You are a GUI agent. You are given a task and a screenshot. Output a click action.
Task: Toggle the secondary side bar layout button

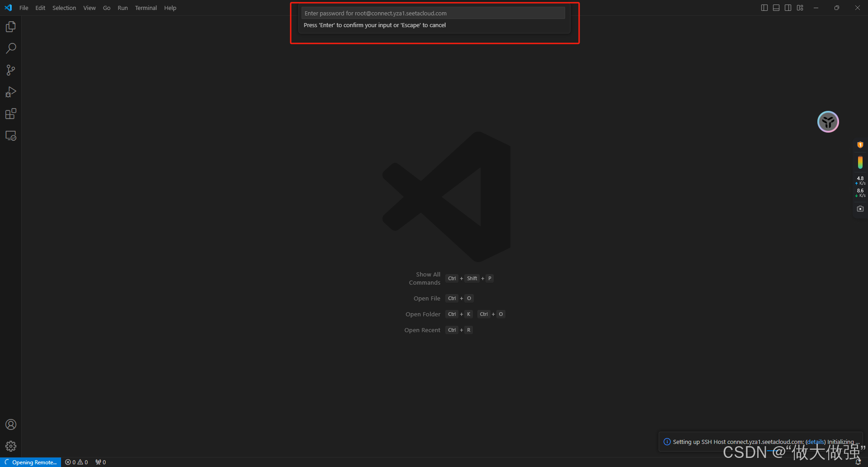coord(788,8)
